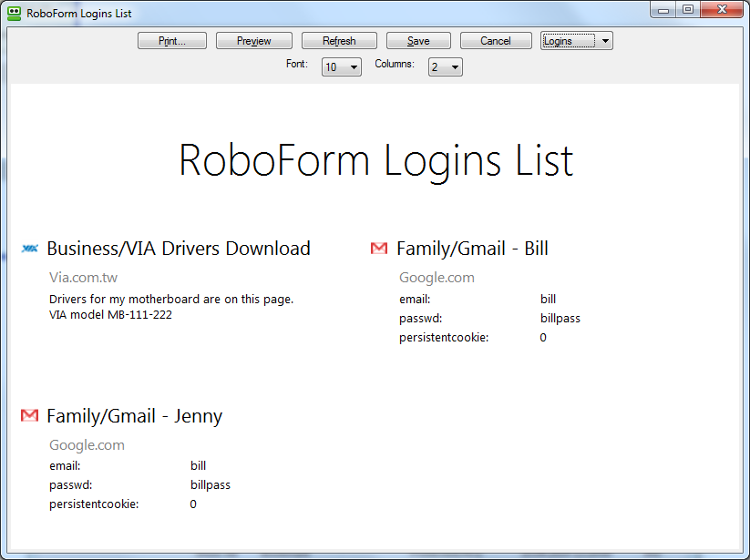750x560 pixels.
Task: Click the Print... button
Action: [x=172, y=41]
